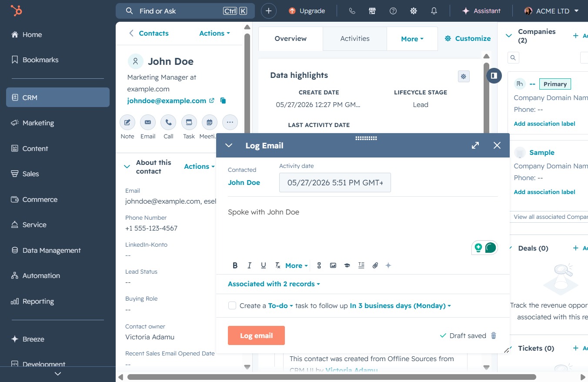Click the Customize link

click(x=468, y=38)
